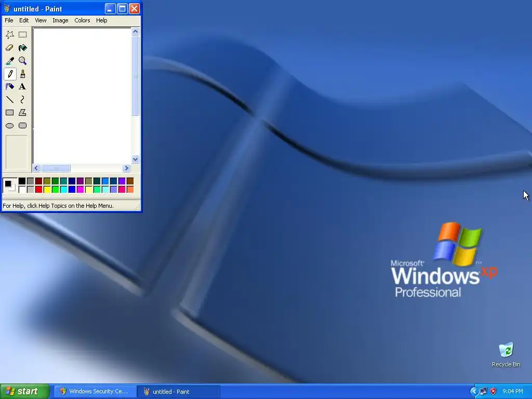Viewport: 532px width, 399px height.
Task: Pick the hot pink color swatch
Action: click(x=122, y=189)
